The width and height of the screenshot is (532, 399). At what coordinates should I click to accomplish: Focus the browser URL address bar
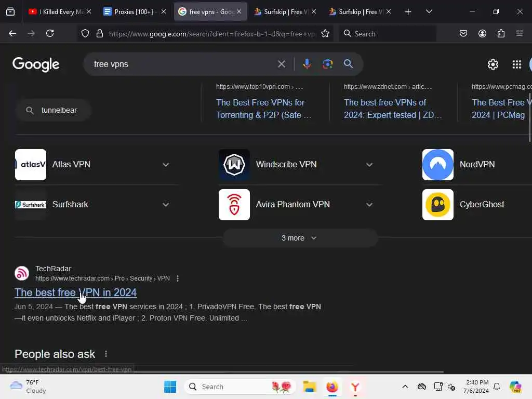[212, 34]
